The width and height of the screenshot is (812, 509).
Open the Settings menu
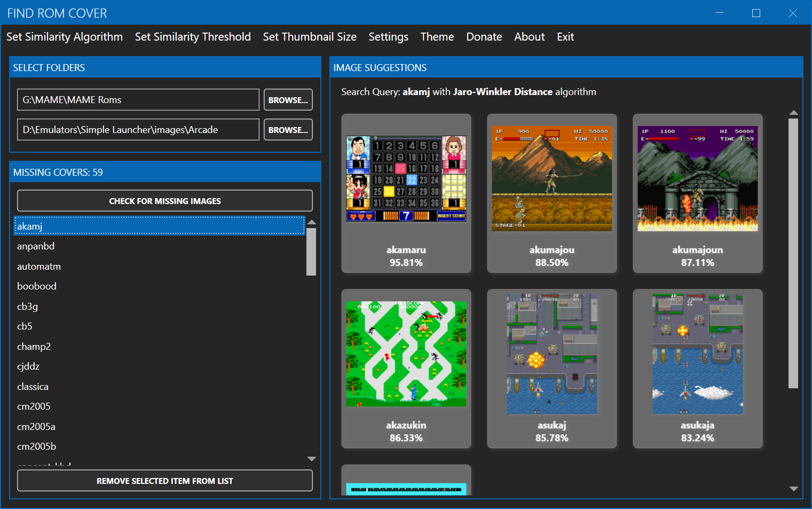coord(388,37)
